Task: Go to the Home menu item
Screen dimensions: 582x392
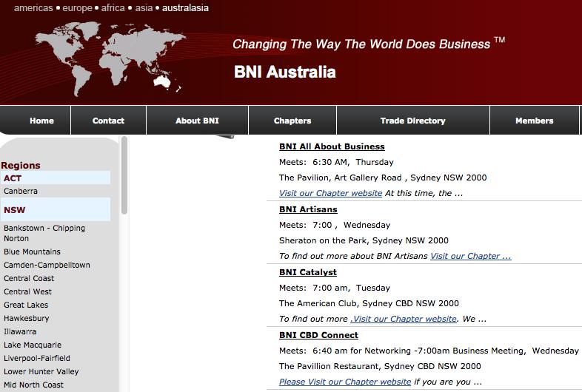Action: point(41,121)
